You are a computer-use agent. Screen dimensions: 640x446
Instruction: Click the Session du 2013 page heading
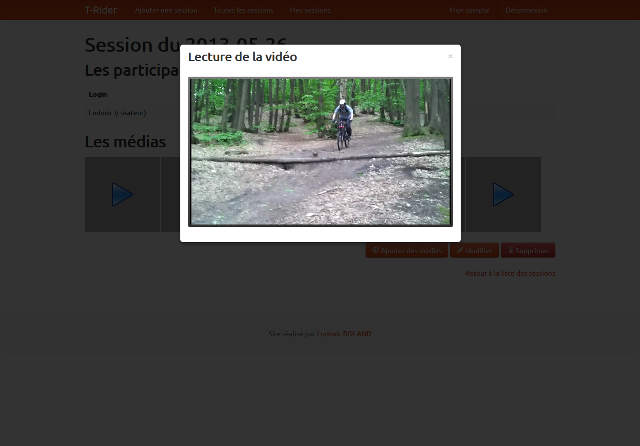(130, 45)
